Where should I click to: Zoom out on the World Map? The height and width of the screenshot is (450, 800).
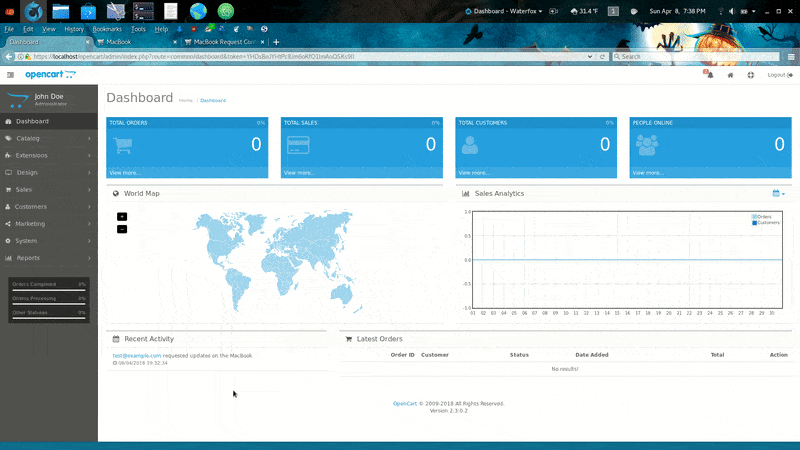click(122, 229)
